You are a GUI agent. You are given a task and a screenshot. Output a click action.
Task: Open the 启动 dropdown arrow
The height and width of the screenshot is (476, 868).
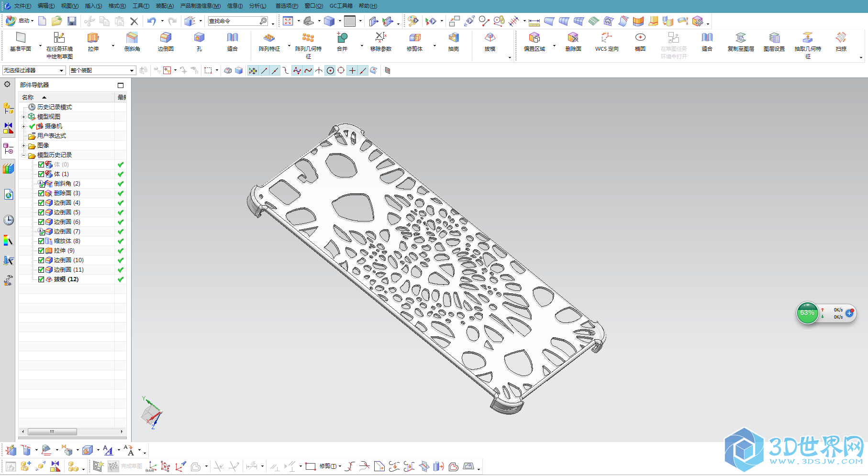tap(32, 21)
